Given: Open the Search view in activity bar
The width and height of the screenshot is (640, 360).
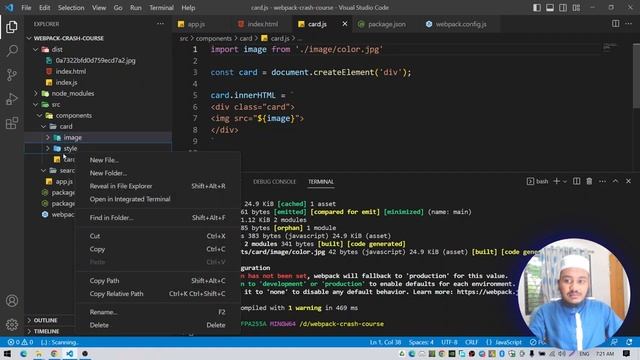Looking at the screenshot, I should tap(12, 51).
